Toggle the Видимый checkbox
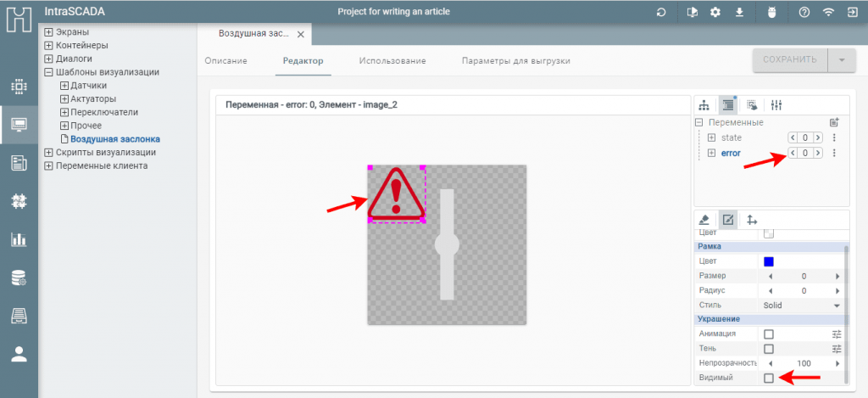The width and height of the screenshot is (868, 398). click(768, 378)
